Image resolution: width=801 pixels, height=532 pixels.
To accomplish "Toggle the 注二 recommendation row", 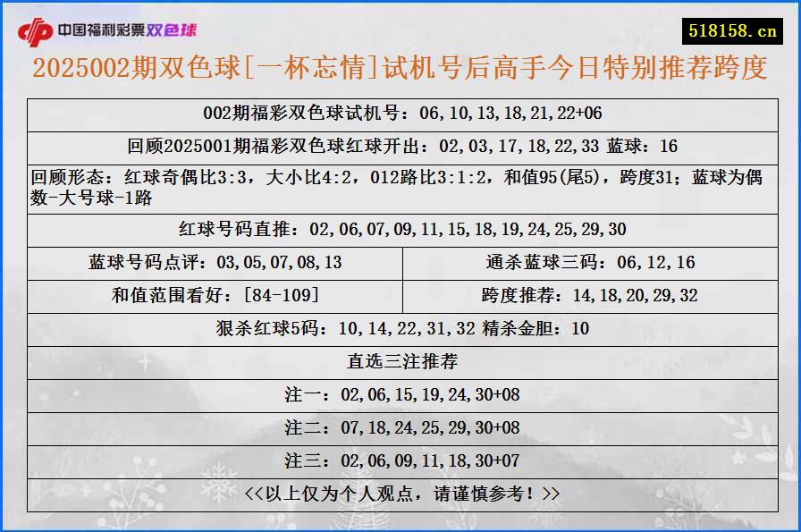I will click(x=400, y=426).
